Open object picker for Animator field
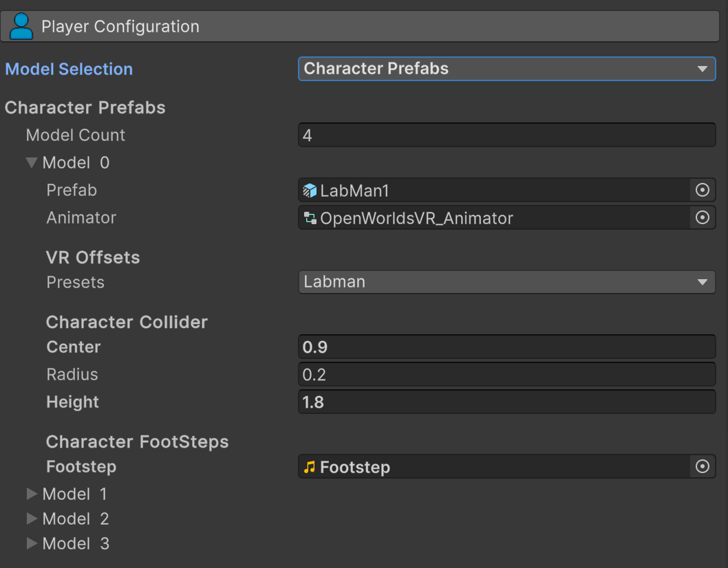Screen dimensions: 728x568 tap(702, 218)
